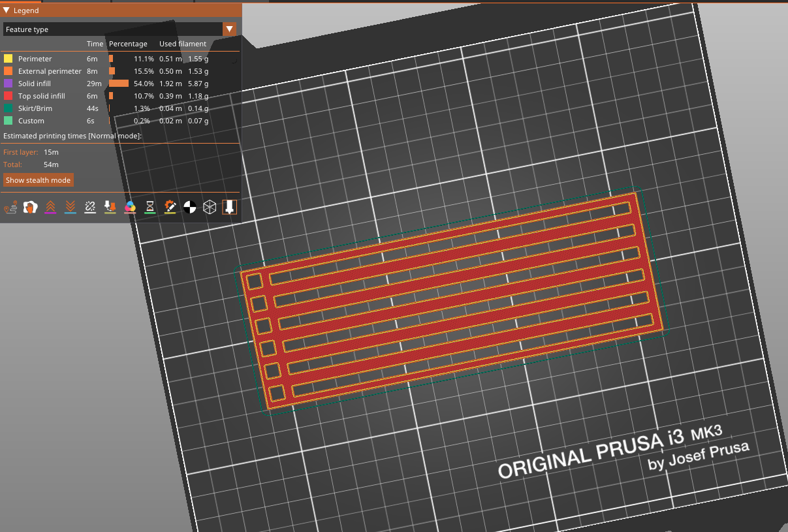Click the orange dropdown arrow button
Screen dimensions: 788x532
coord(230,29)
